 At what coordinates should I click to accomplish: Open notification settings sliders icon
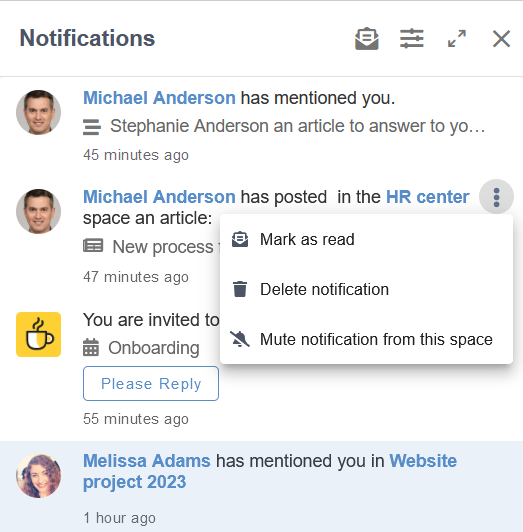(412, 39)
